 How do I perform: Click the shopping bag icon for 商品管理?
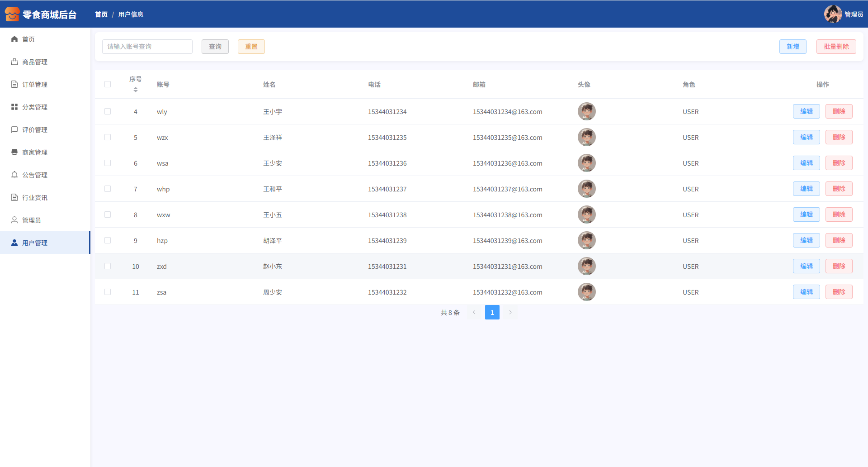coord(14,62)
